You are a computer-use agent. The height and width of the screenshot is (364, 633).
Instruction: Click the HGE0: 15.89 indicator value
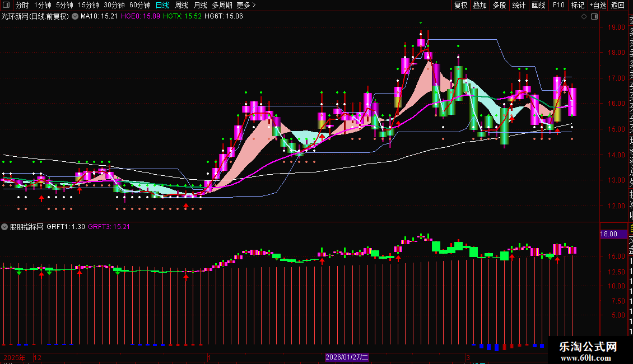pos(141,16)
